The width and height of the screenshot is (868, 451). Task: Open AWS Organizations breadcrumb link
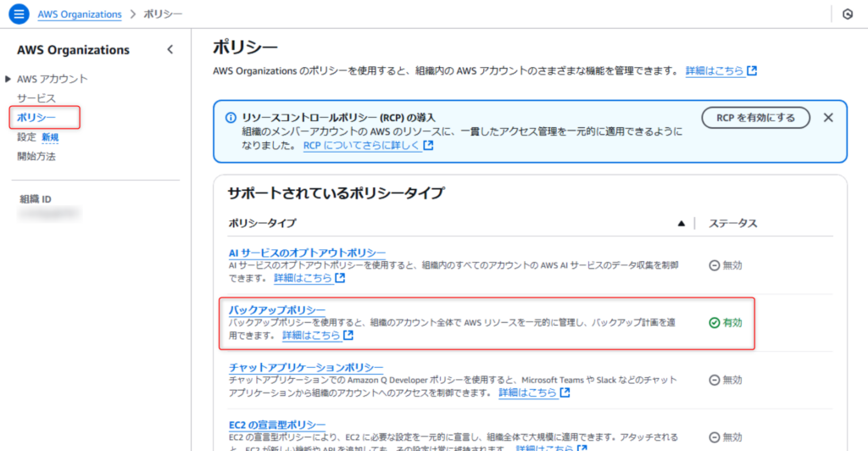coord(80,14)
